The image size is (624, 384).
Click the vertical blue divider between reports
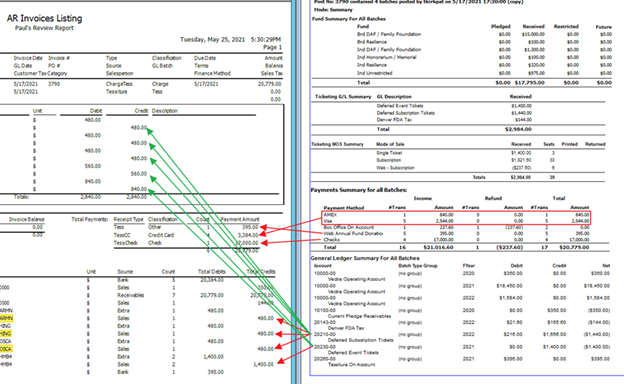294,192
